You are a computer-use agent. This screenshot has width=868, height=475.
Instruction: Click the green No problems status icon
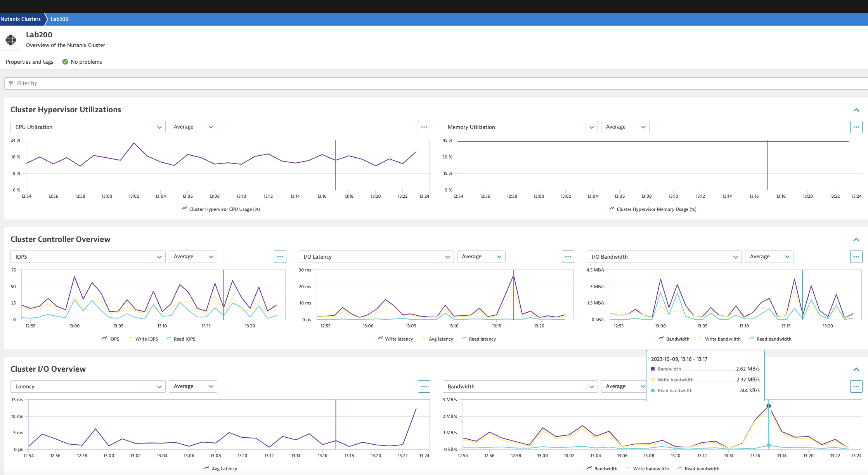click(65, 62)
